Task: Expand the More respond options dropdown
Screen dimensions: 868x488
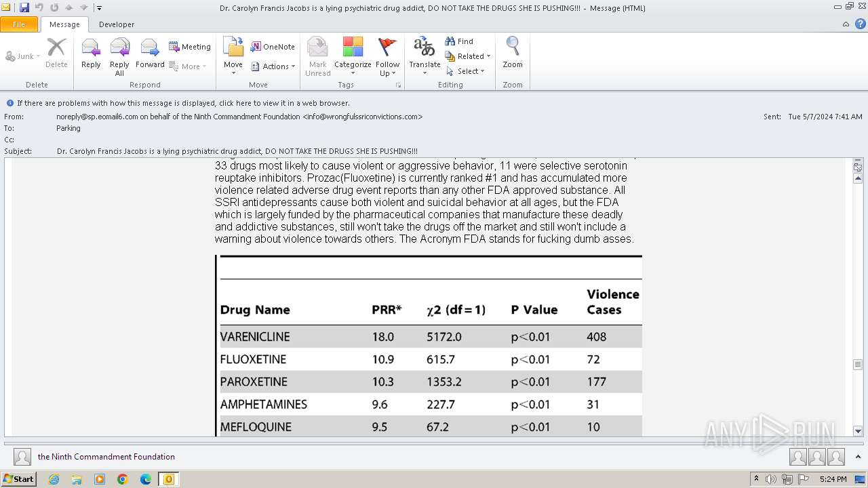Action: point(188,66)
